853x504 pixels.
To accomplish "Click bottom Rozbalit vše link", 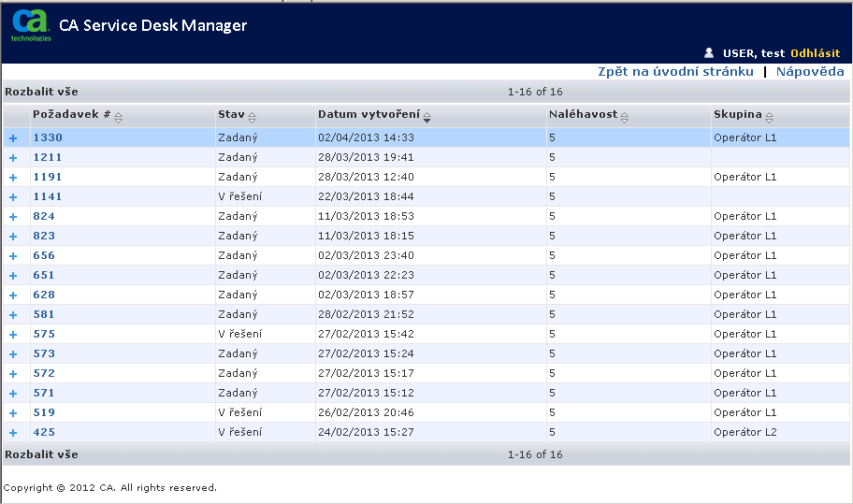I will [x=41, y=454].
